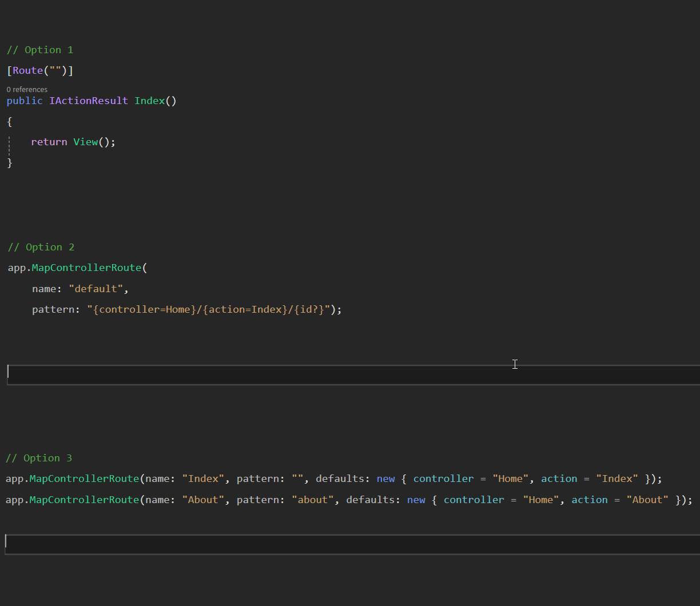This screenshot has width=700, height=606.
Task: Click the View() method call
Action: (86, 141)
